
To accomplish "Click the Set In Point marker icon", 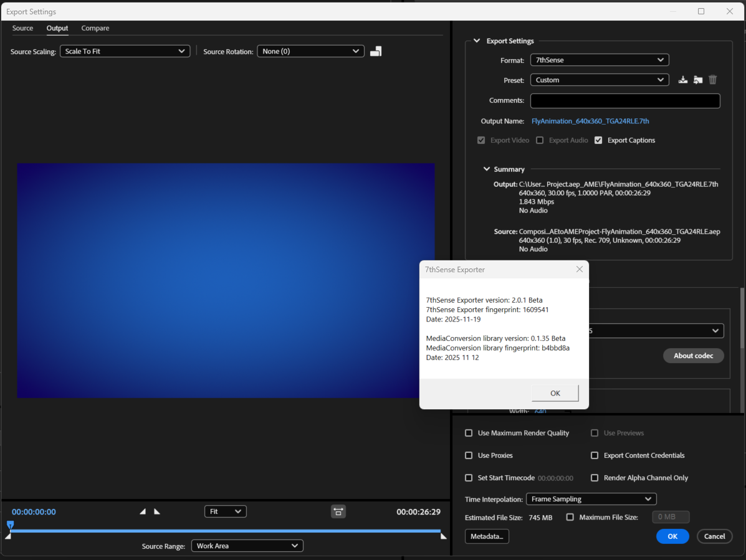I will (x=143, y=511).
